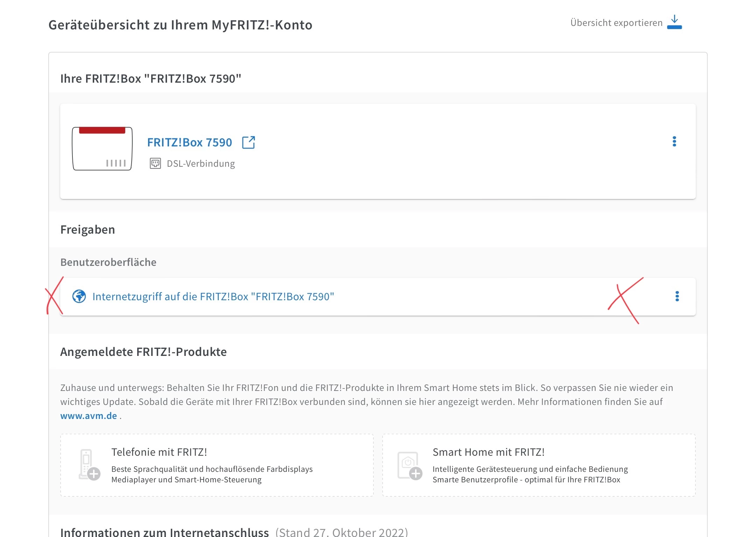Screen dimensions: 756x537
Task: Visit the www.avm.de link
Action: 89,416
